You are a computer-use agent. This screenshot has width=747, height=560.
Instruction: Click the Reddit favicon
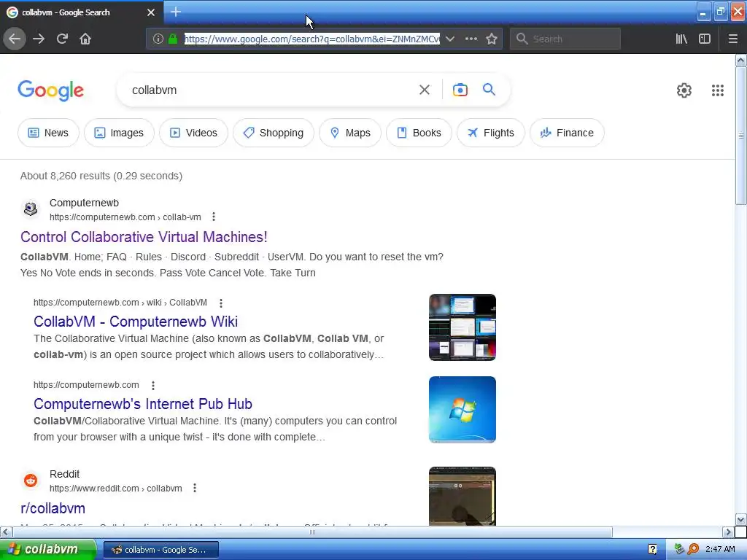(x=31, y=480)
